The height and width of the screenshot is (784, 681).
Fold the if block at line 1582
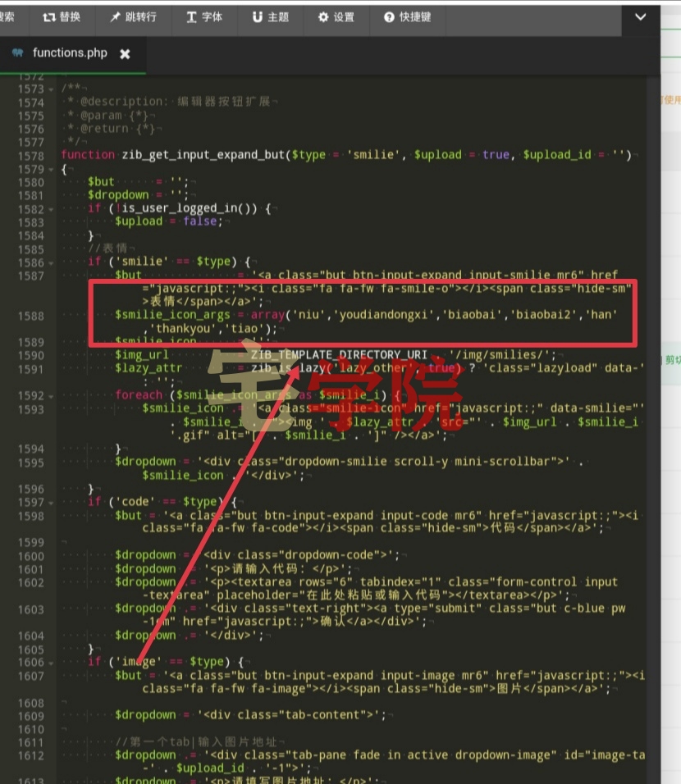pos(51,210)
